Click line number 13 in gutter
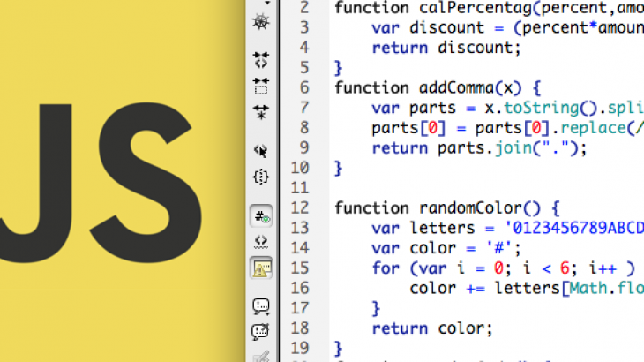The image size is (644, 362). click(x=300, y=228)
